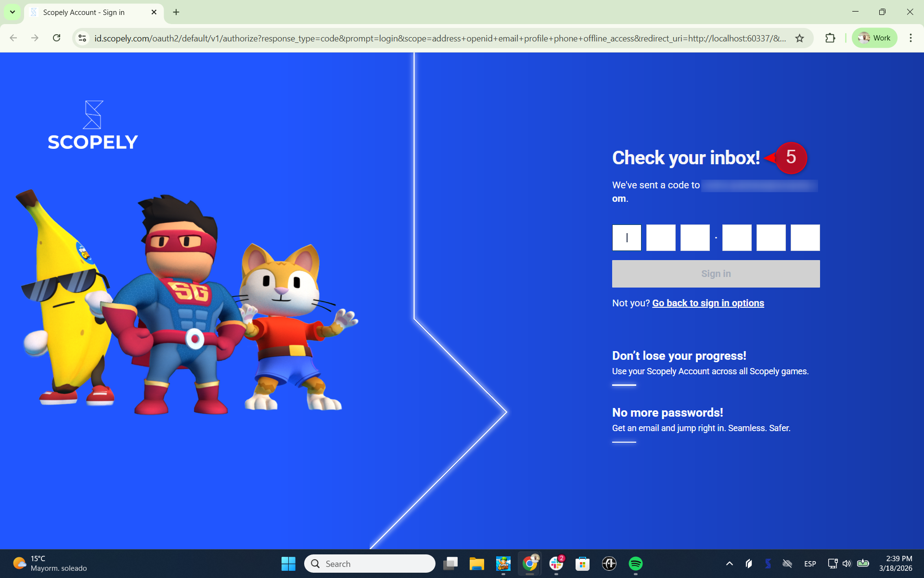The height and width of the screenshot is (578, 924).
Task: Open Windows Start menu
Action: tap(288, 563)
